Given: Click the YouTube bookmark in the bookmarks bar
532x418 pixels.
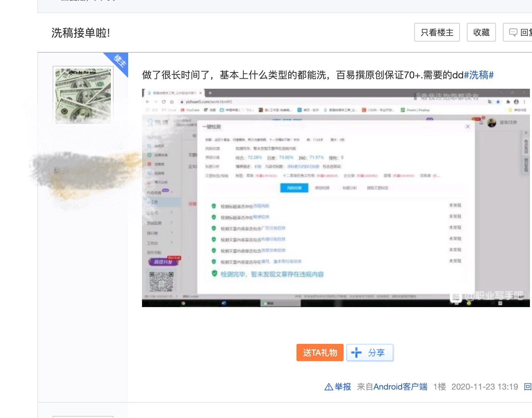Looking at the screenshot, I should 192,110.
